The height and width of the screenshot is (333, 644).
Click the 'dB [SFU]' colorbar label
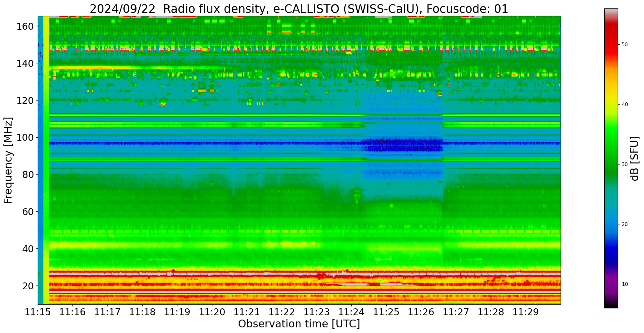635,159
